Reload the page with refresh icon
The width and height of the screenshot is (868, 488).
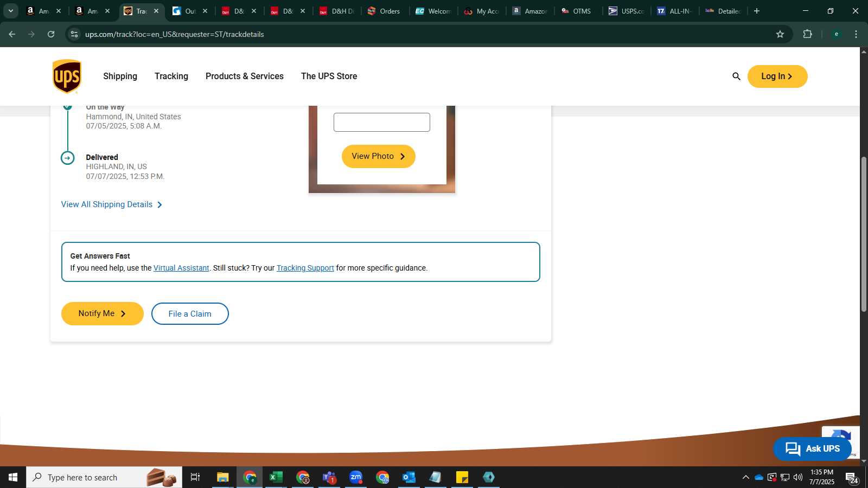(x=51, y=34)
